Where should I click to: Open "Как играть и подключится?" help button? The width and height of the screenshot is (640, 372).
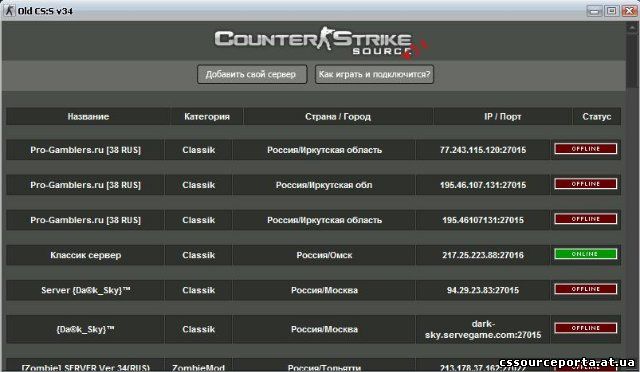(x=374, y=74)
